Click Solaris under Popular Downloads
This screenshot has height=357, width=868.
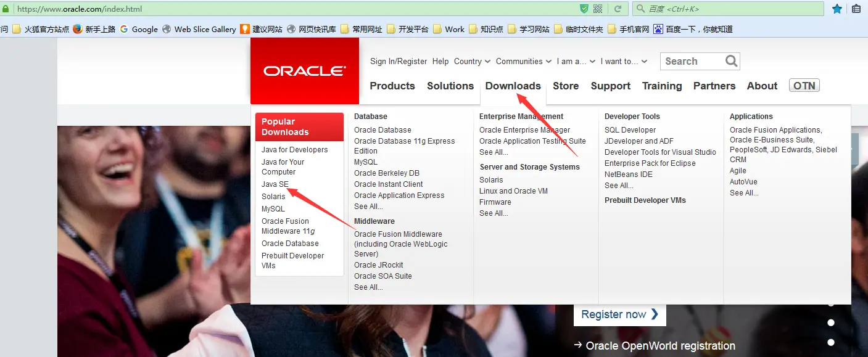coord(273,197)
